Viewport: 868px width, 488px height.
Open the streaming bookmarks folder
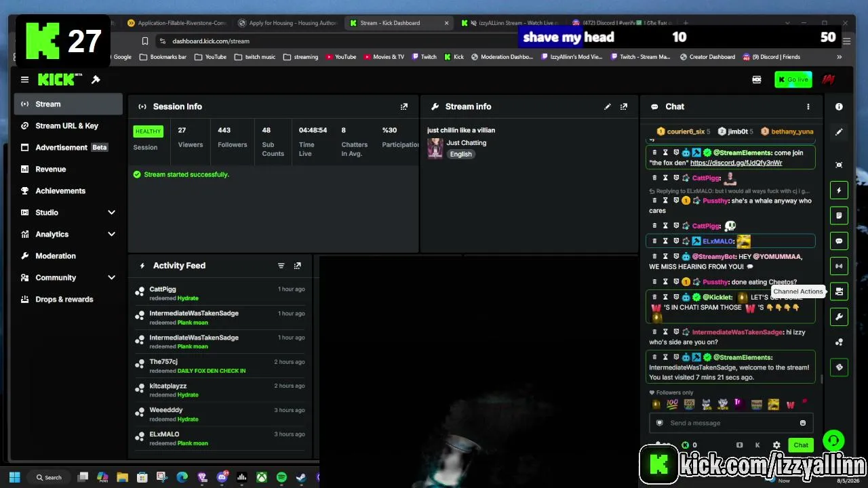300,57
